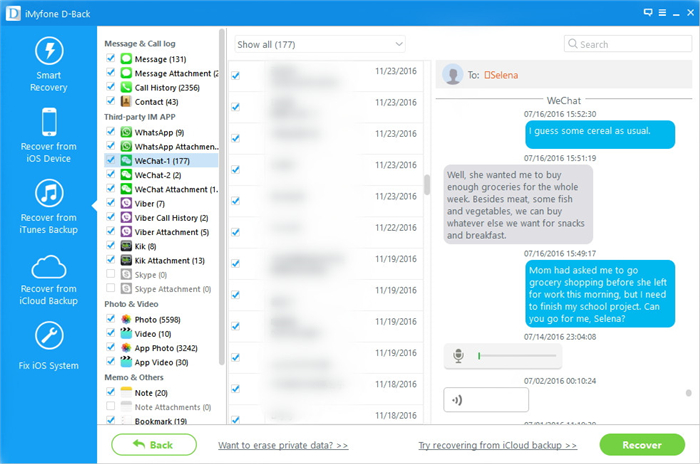
Task: Open the Smart Recovery mode
Action: [49, 65]
